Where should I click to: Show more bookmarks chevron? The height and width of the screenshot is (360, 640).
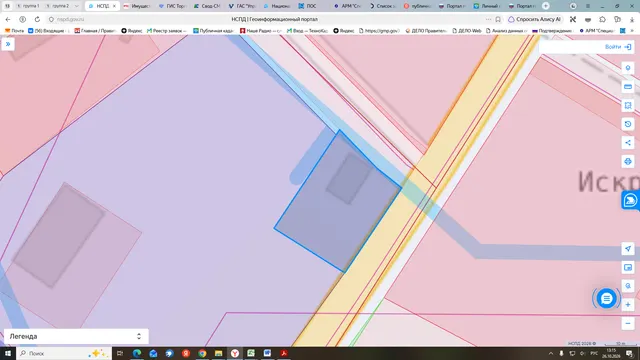(x=632, y=31)
